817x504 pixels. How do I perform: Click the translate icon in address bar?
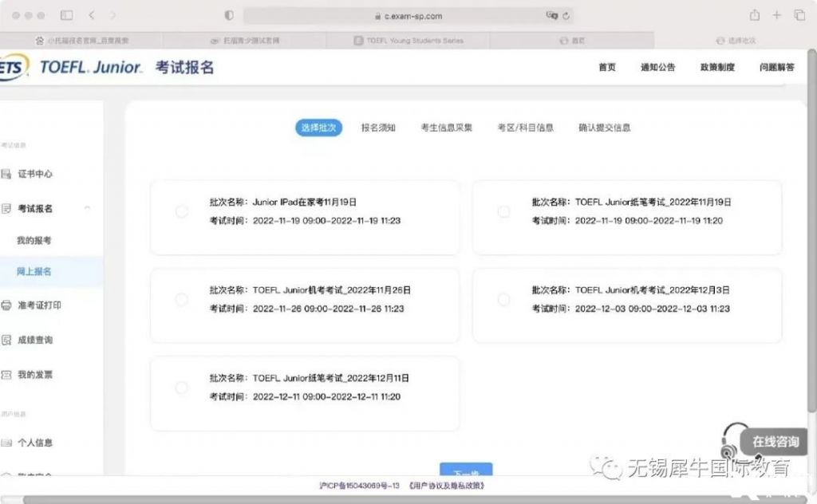click(552, 16)
